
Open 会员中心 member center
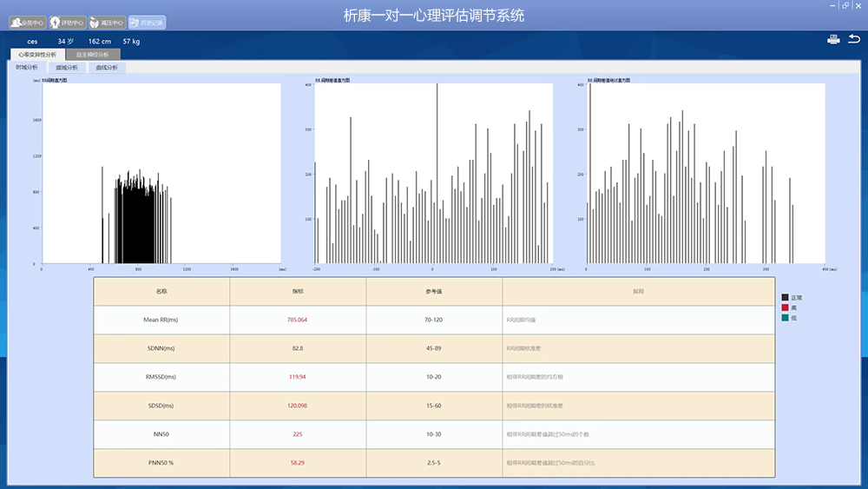pos(28,22)
